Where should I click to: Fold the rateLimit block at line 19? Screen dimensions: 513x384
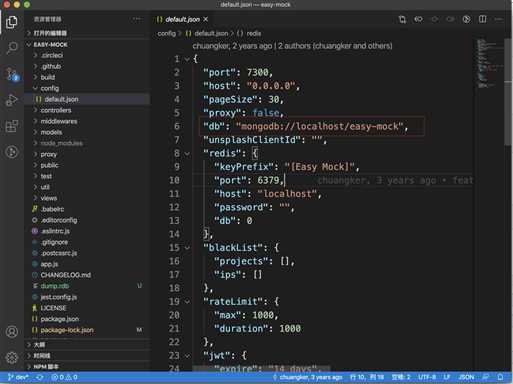click(187, 302)
